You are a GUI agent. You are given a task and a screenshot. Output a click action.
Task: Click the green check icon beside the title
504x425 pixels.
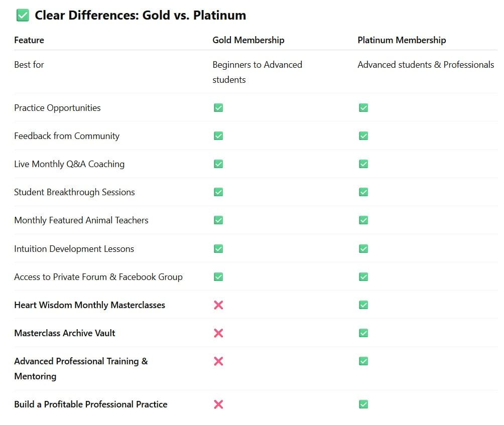click(22, 16)
